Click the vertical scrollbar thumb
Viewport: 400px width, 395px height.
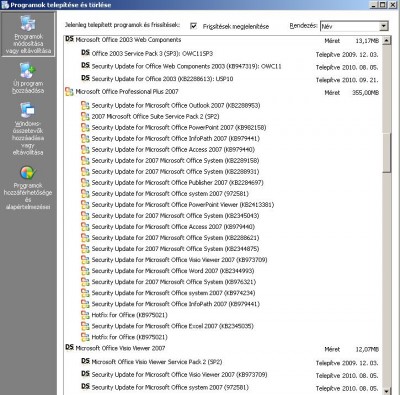[x=386, y=153]
